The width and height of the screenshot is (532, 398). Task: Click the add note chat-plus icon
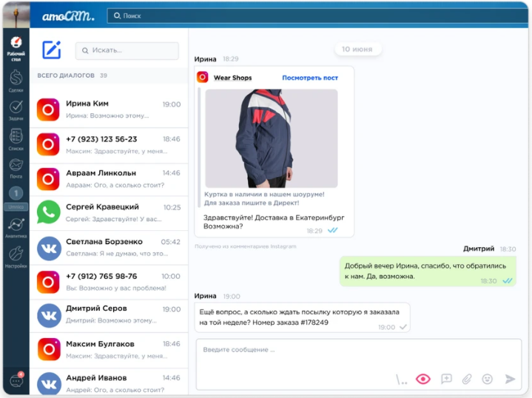(x=446, y=379)
